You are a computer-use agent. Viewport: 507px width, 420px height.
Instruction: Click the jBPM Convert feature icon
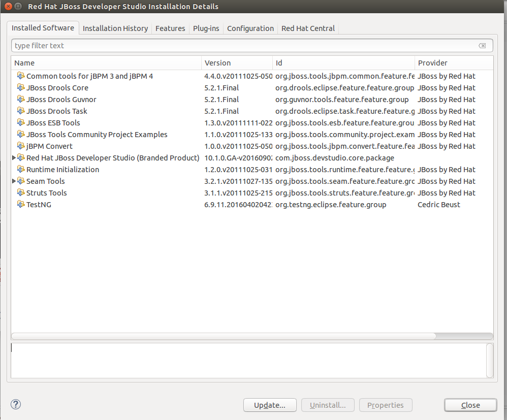click(21, 146)
